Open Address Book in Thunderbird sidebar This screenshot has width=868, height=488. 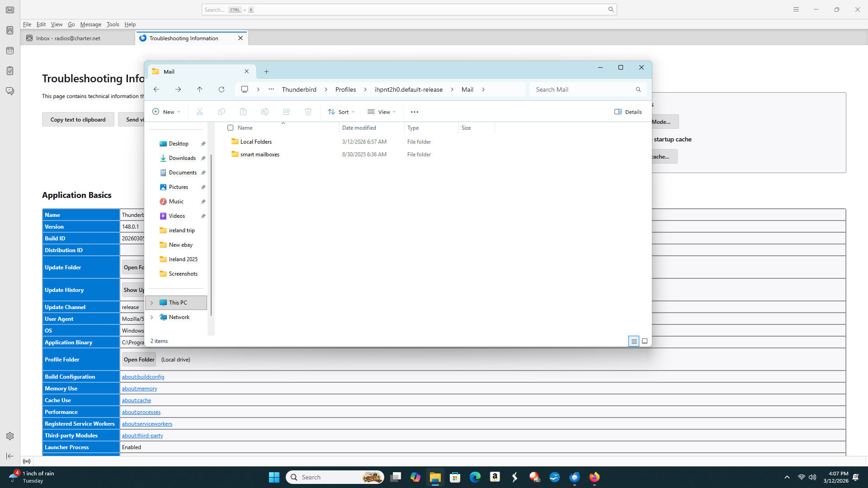pos(10,30)
